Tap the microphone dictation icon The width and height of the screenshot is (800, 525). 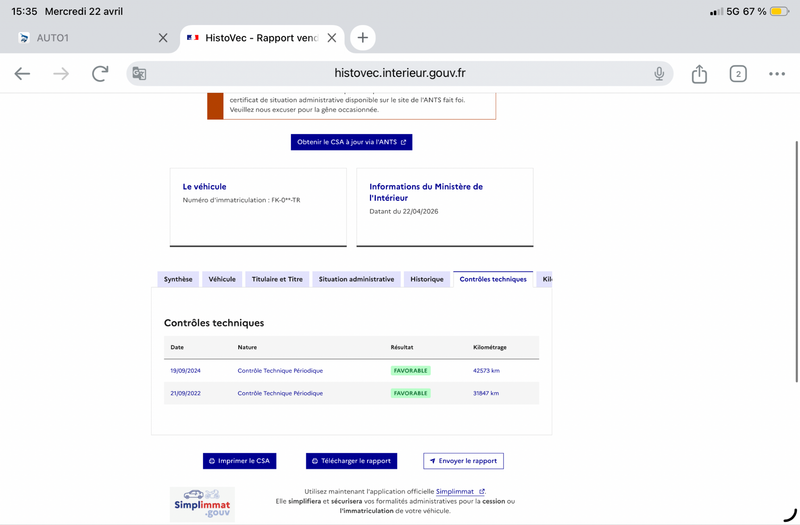tap(659, 74)
